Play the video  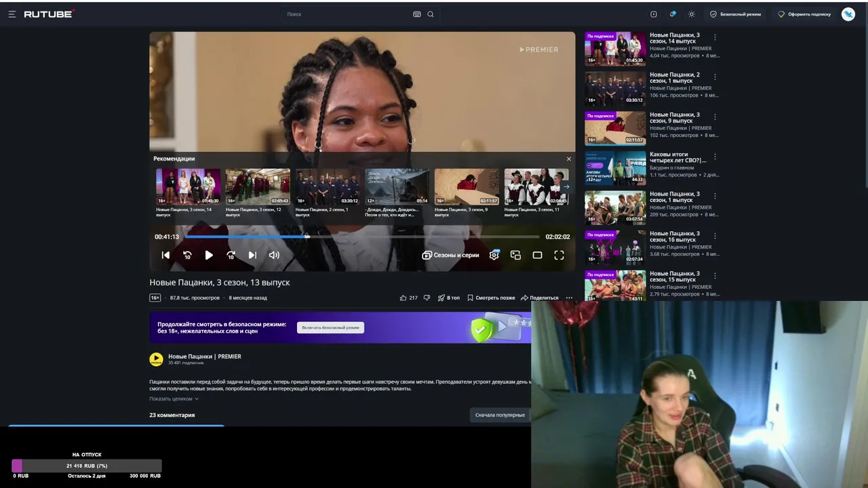point(209,255)
